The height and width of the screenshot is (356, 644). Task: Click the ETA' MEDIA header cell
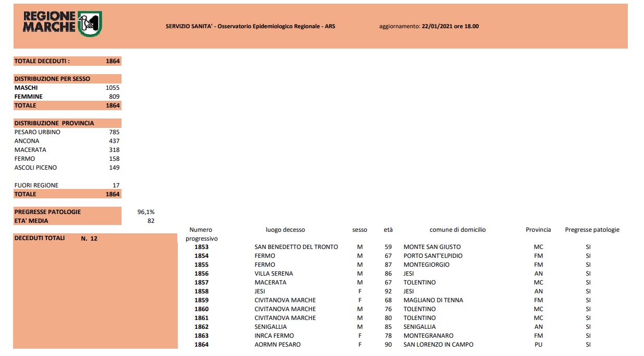point(32,221)
